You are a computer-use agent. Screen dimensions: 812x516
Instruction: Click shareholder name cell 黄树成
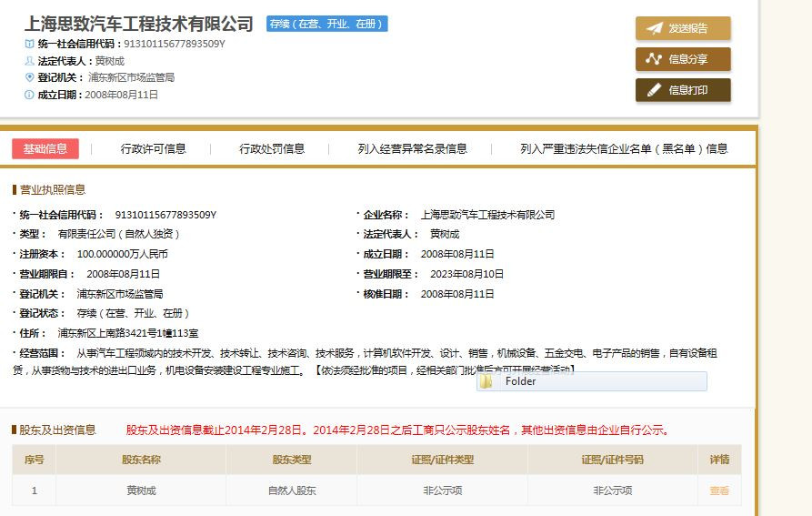(x=141, y=491)
